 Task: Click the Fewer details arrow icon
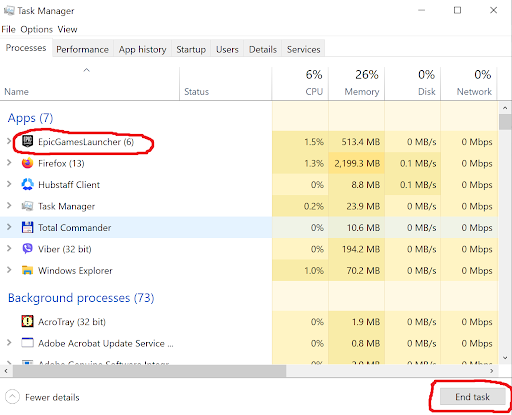(12, 397)
